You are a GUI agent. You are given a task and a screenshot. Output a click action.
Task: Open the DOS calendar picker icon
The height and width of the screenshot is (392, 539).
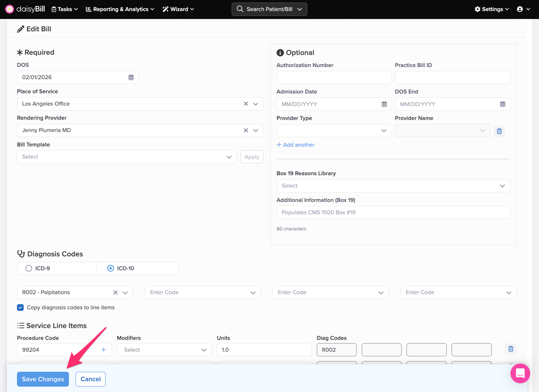coord(131,77)
